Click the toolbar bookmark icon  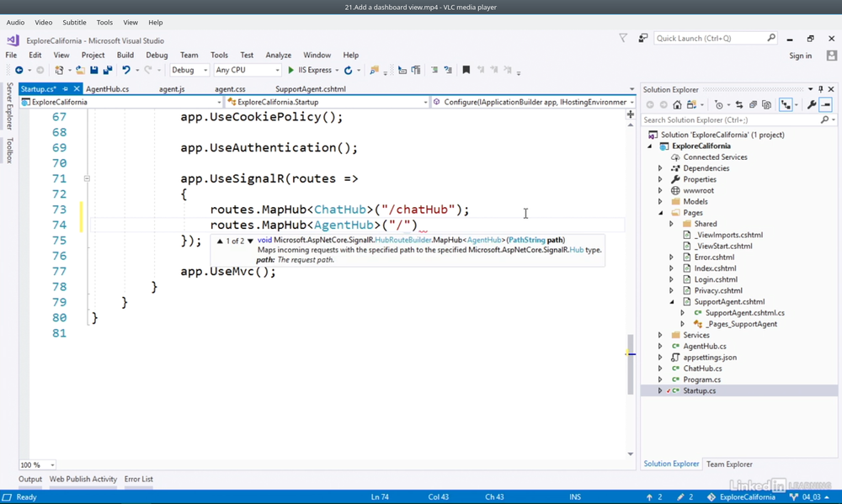466,71
